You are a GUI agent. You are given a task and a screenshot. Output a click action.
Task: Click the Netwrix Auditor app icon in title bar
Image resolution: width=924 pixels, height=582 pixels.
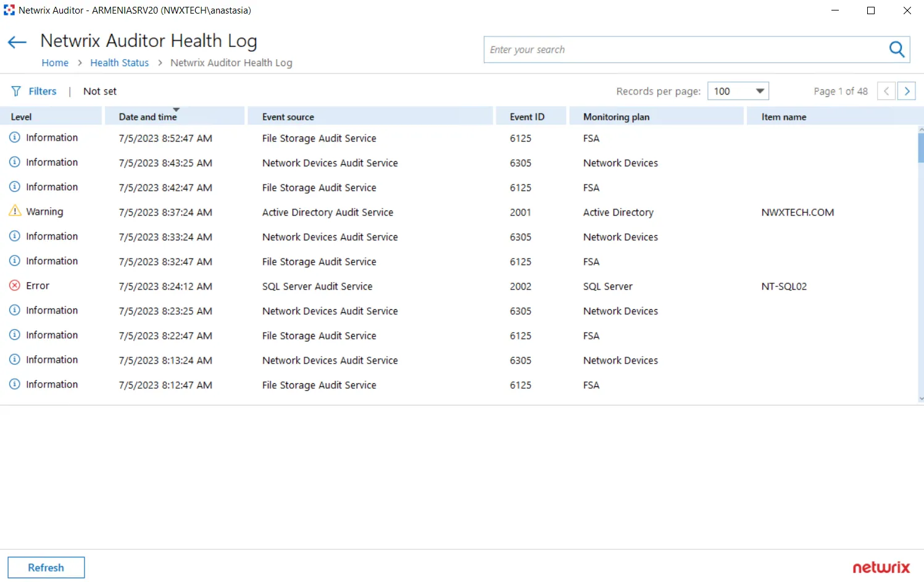(9, 10)
